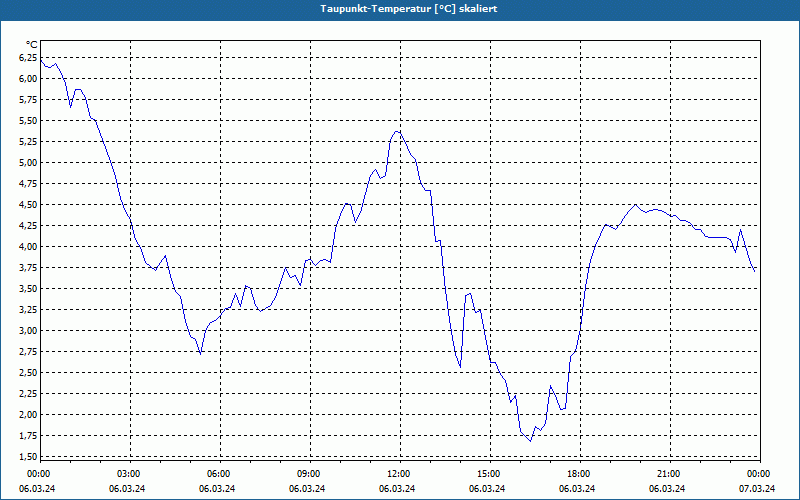800x500 pixels.
Task: Click the 5,50 y-axis label
Action: pyautogui.click(x=28, y=121)
